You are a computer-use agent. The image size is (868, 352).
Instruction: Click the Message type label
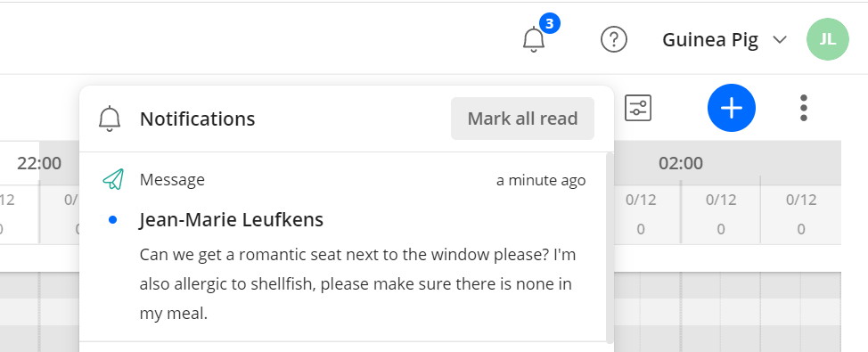point(172,180)
